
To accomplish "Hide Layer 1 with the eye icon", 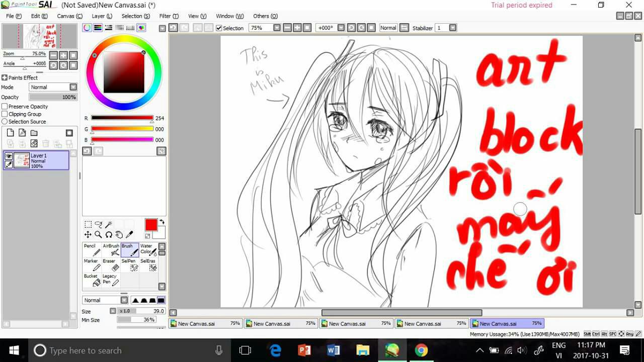I will point(9,156).
